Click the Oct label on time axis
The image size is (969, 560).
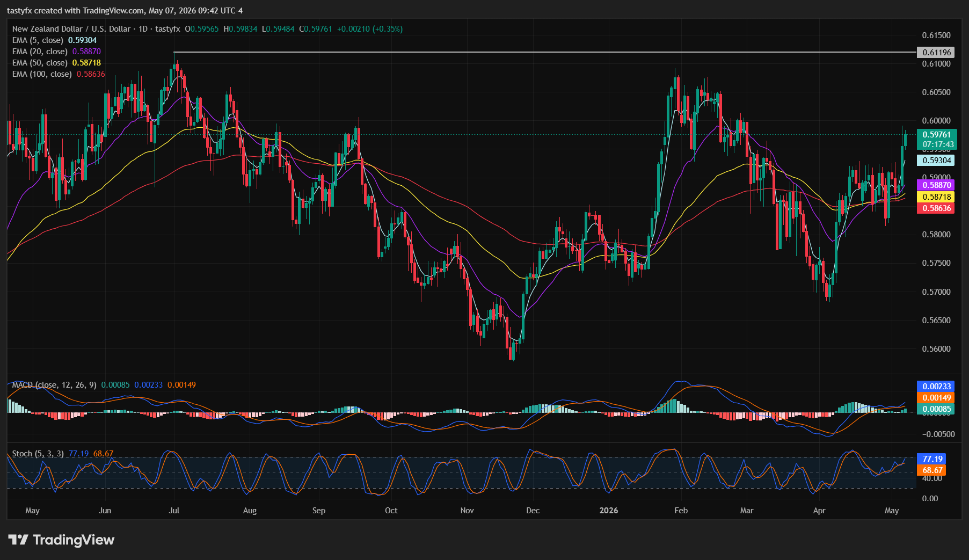coord(391,511)
